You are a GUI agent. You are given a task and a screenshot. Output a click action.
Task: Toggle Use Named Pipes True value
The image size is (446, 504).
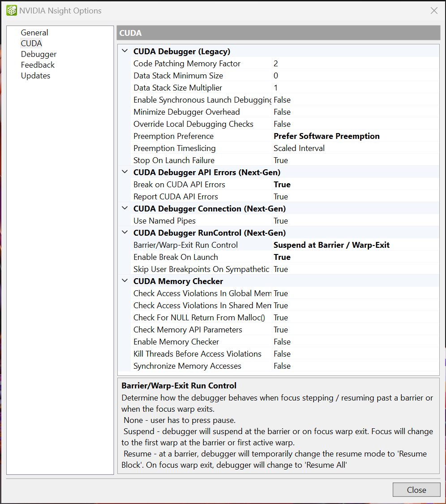355,221
